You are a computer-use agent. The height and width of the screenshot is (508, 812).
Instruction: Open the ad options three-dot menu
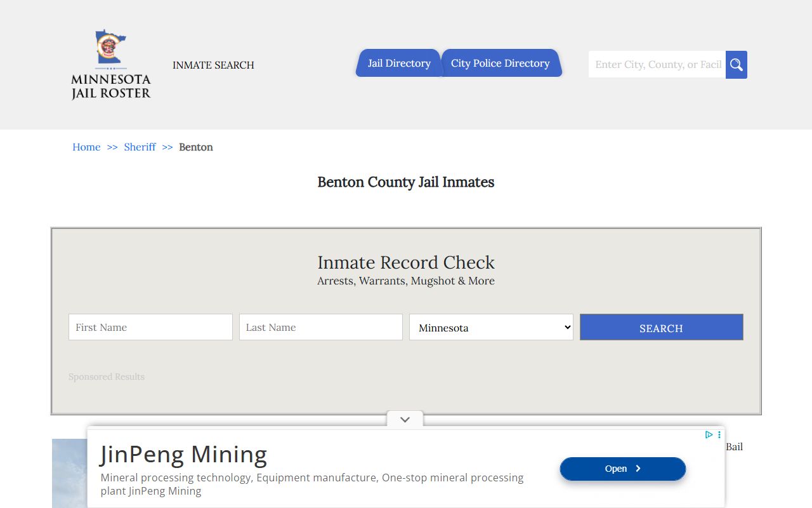point(719,435)
